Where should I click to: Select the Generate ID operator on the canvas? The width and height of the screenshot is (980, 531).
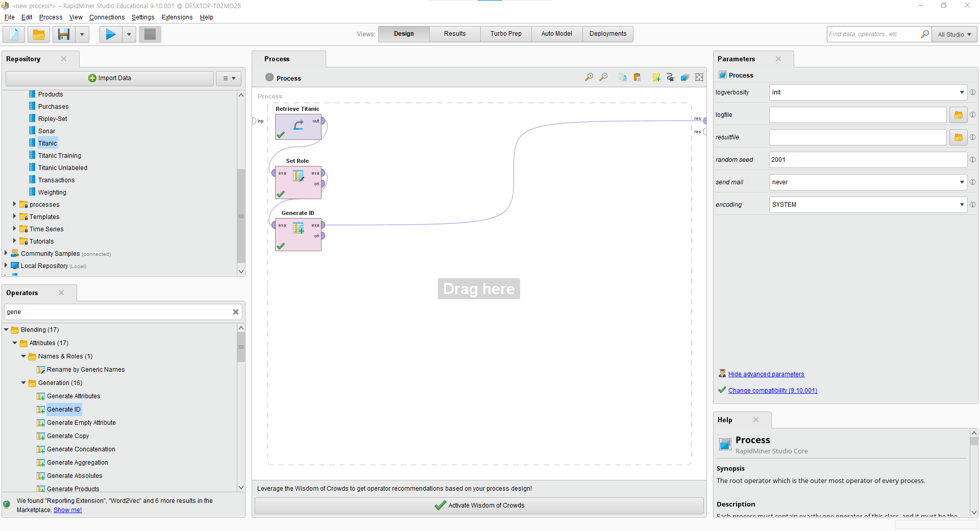tap(298, 234)
